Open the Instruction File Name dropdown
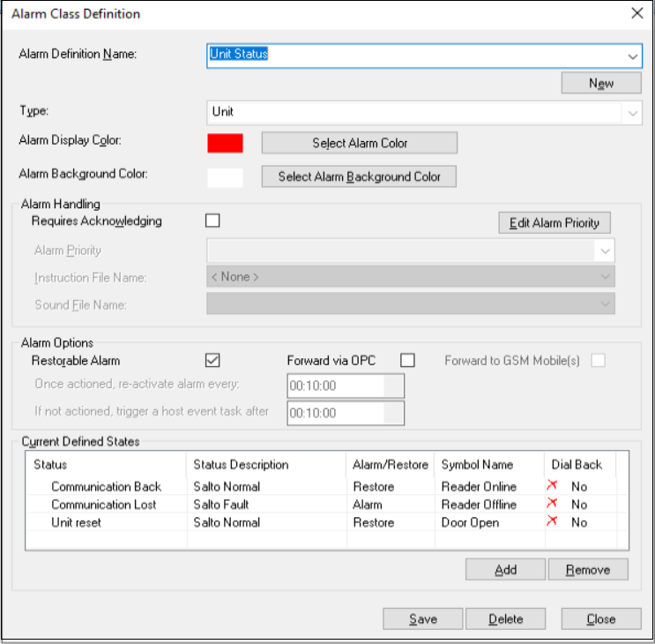The width and height of the screenshot is (655, 644). click(605, 277)
